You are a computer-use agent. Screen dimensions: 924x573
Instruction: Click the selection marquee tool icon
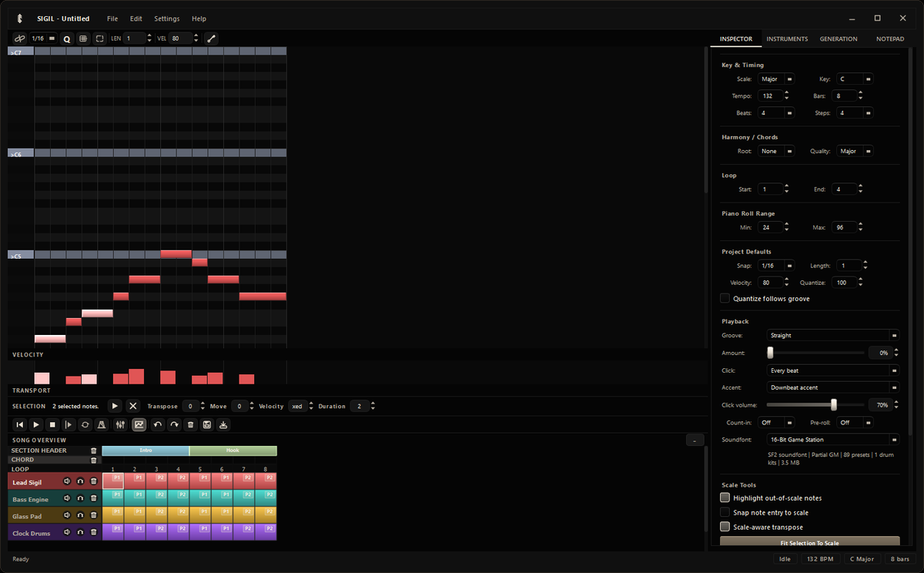coord(100,38)
